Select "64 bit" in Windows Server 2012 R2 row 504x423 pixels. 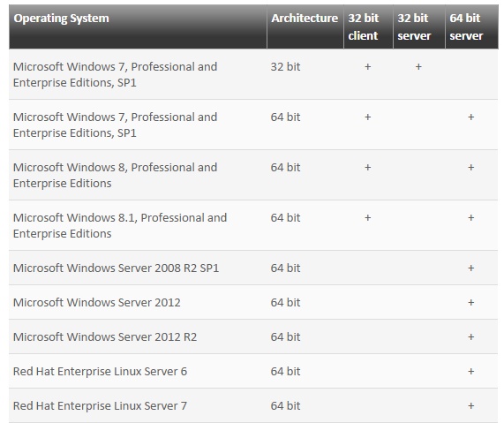pos(285,336)
